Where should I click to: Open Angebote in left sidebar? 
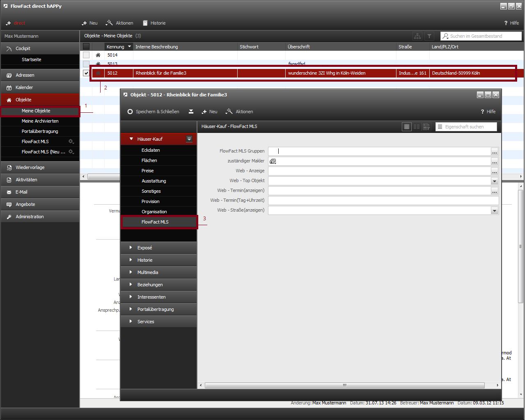(40, 204)
